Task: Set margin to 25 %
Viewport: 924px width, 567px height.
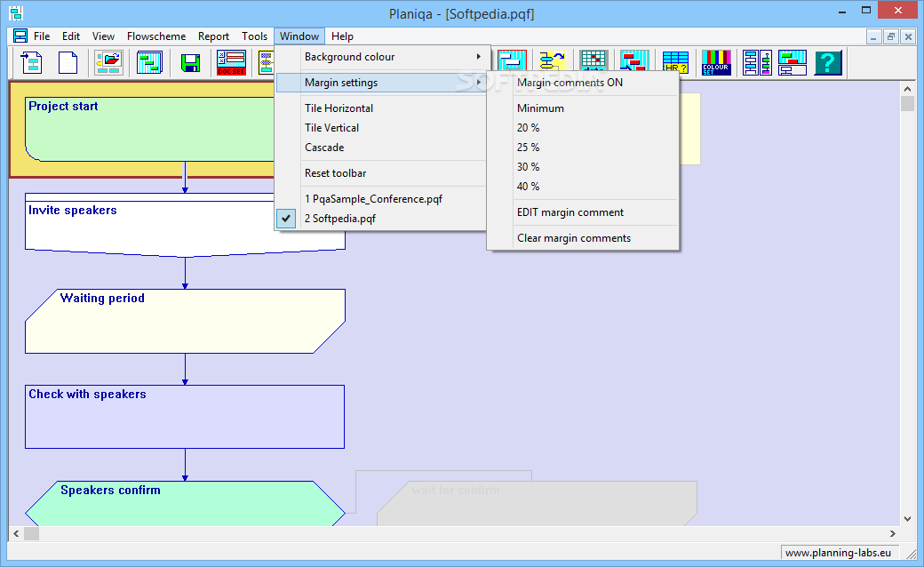Action: click(x=583, y=148)
